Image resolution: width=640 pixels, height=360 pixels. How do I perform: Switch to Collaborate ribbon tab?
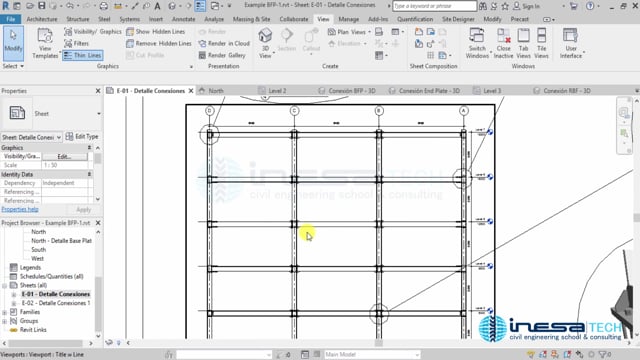click(294, 19)
